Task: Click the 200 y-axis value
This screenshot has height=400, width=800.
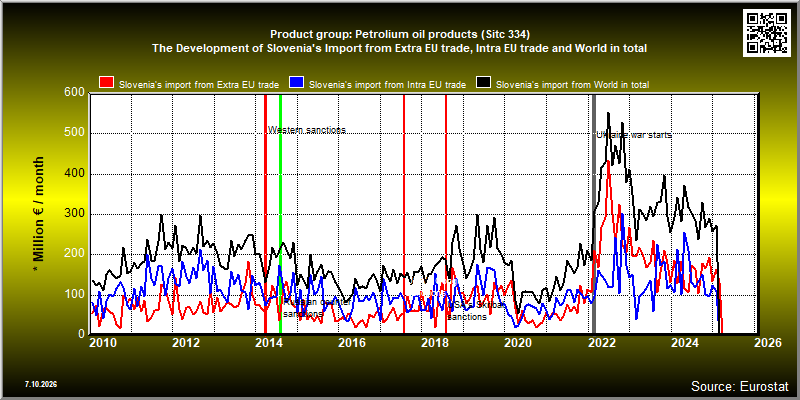Action: (74, 254)
